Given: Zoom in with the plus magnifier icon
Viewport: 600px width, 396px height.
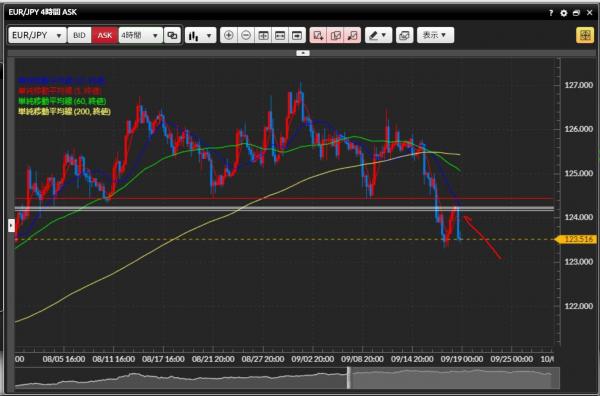Looking at the screenshot, I should (228, 35).
